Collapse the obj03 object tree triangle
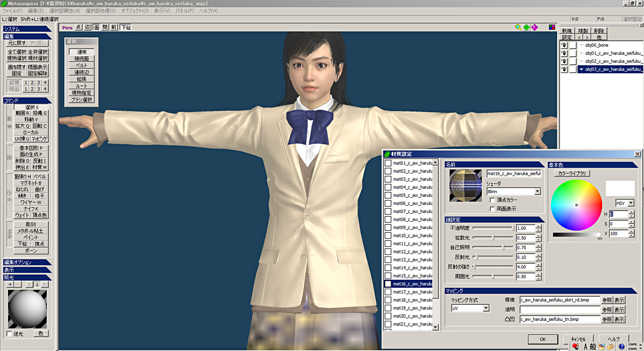 581,69
